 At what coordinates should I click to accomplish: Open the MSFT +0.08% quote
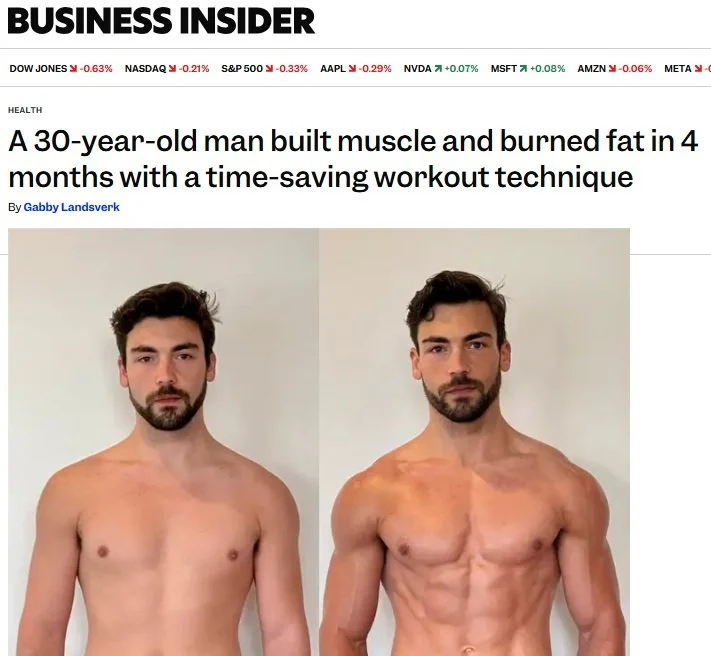coord(528,68)
